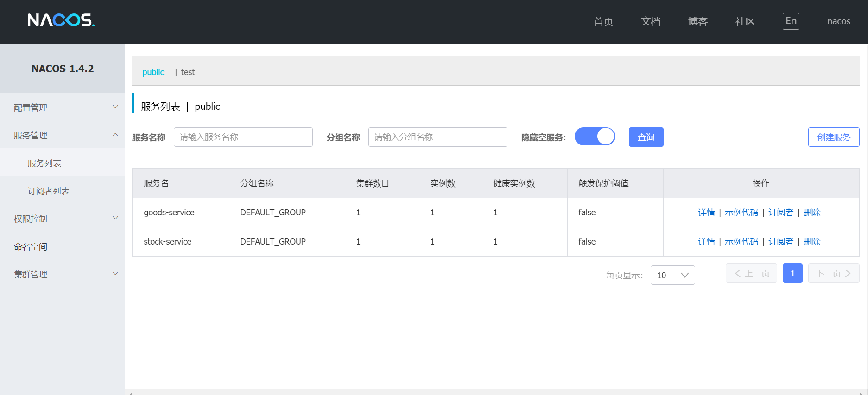Select the public namespace tab
Viewport: 868px width, 395px height.
pos(153,72)
